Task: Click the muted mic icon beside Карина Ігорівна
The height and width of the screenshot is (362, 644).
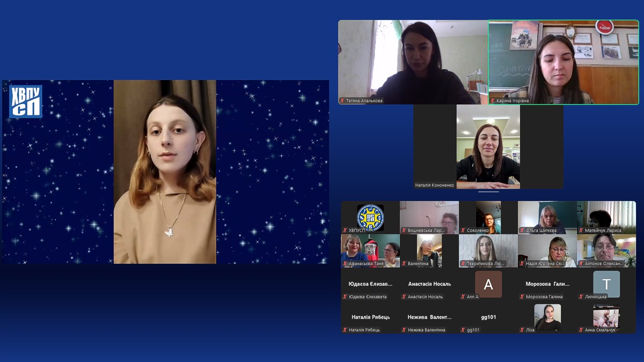Action: [x=493, y=101]
